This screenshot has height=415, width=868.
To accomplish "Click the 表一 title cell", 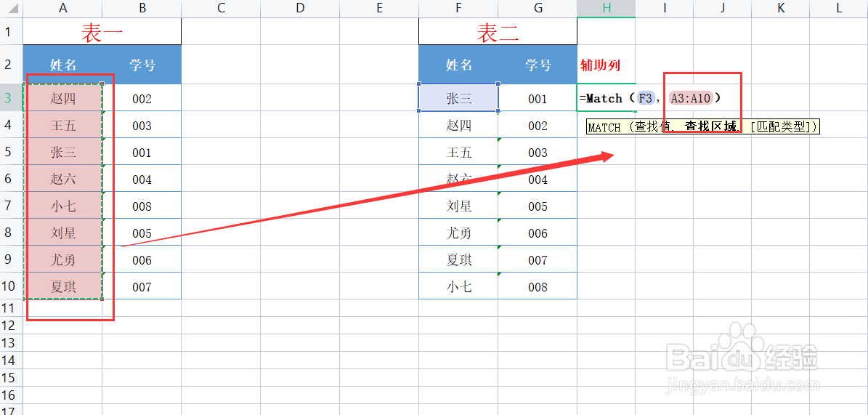I will coord(102,31).
